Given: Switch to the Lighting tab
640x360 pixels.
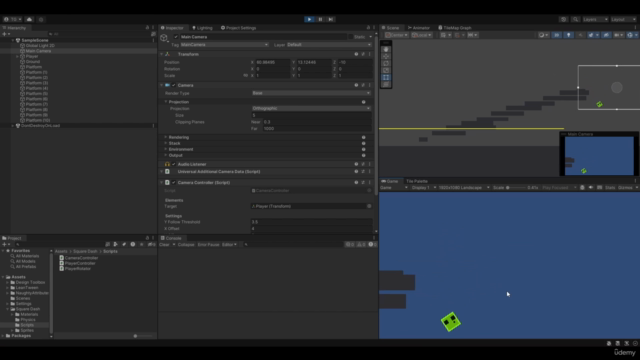Looking at the screenshot, I should [202, 28].
